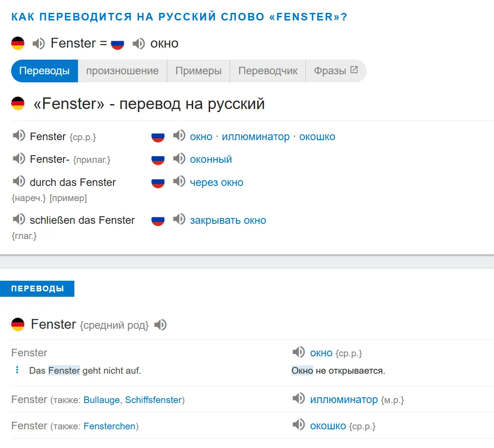Open the Примеры tab
494x448 pixels.
(198, 71)
